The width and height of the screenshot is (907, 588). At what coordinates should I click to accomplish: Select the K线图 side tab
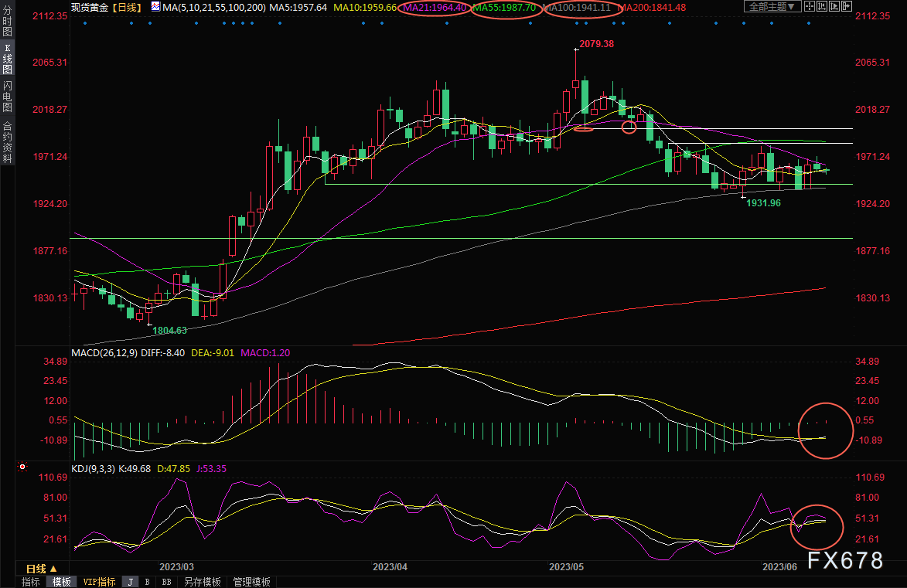pyautogui.click(x=7, y=59)
